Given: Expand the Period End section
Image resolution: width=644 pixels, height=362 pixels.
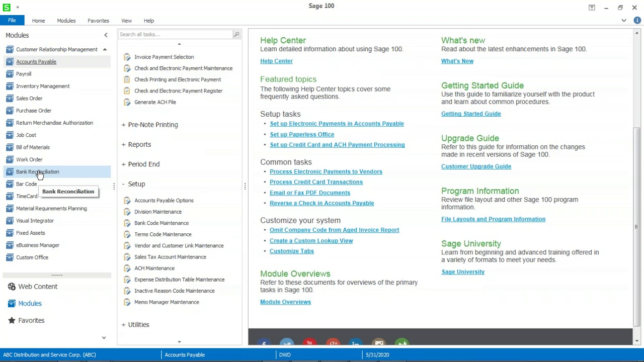Looking at the screenshot, I should pos(140,164).
